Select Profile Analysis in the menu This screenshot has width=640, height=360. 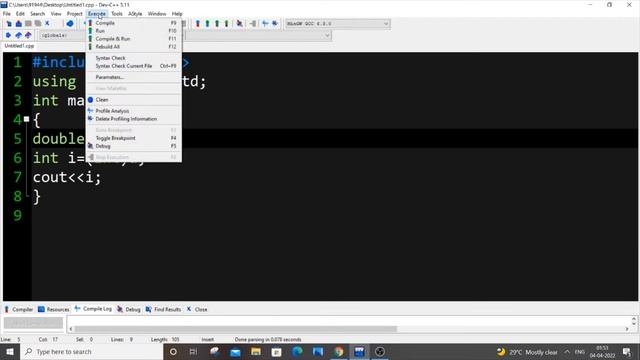(133, 111)
